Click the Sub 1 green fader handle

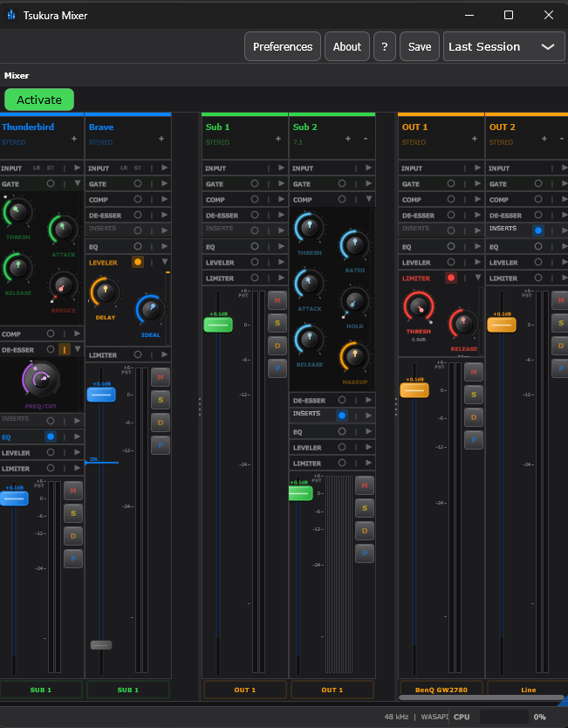(218, 325)
